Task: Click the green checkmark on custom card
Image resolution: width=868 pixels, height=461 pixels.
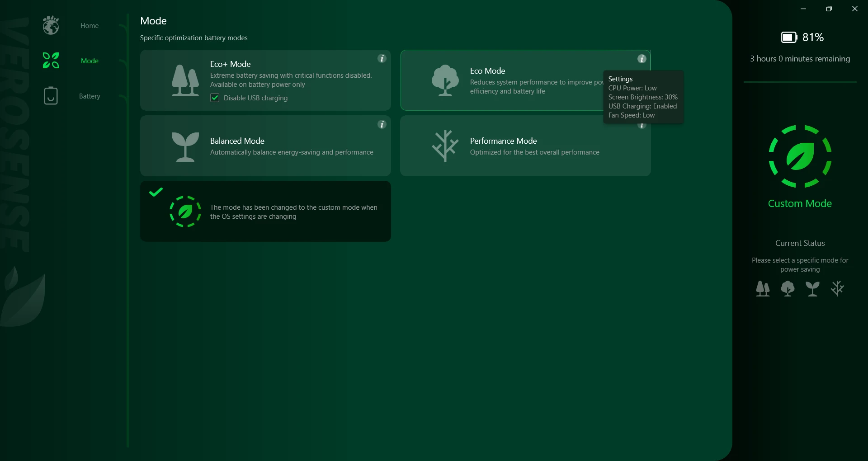Action: 156,192
